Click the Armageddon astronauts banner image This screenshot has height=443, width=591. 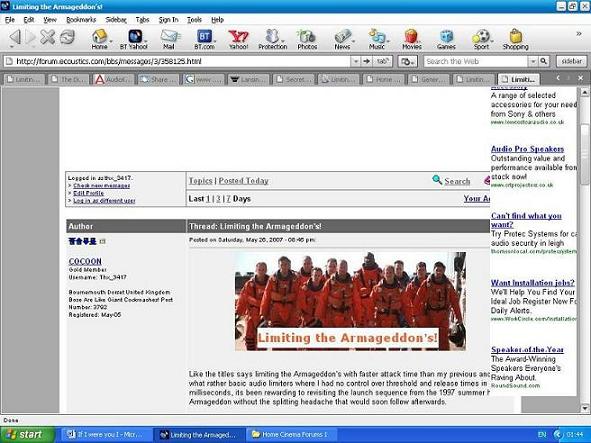(x=350, y=301)
